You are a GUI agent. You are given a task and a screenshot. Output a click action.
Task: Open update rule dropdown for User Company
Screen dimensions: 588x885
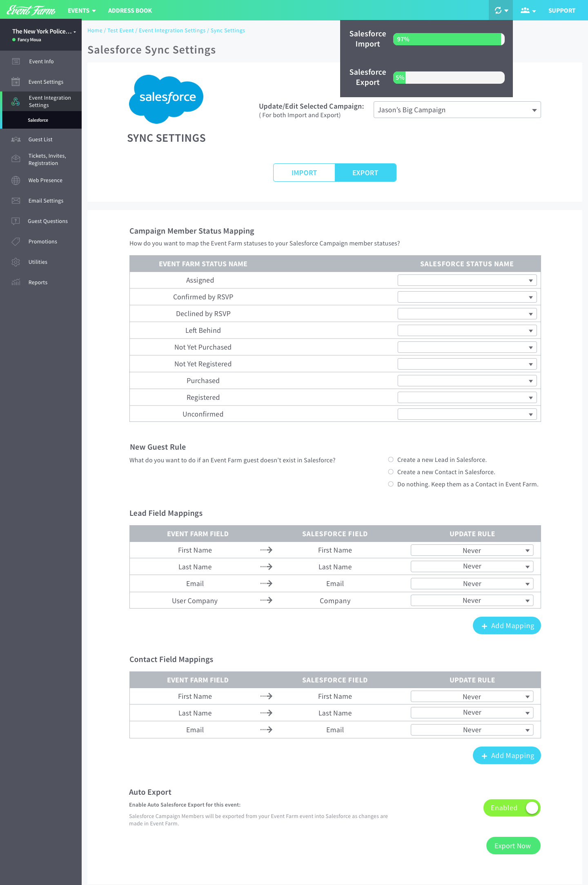(472, 600)
